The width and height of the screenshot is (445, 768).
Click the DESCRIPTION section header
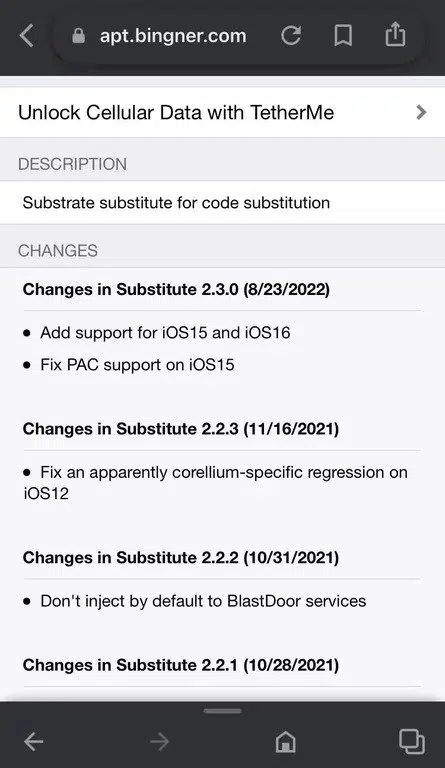tap(72, 164)
